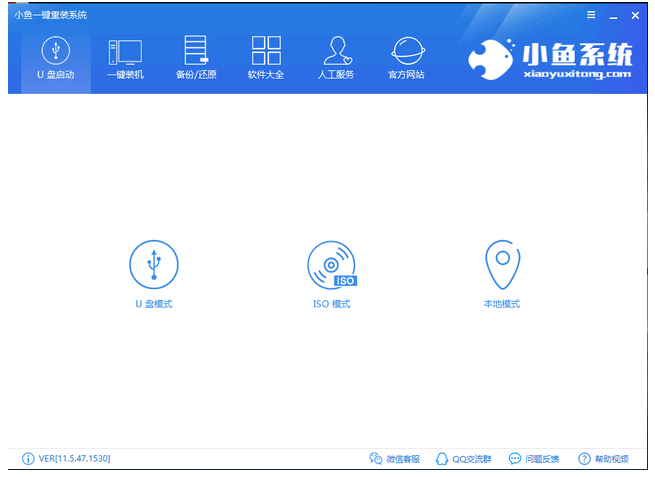Switch to the U盘启动 tab
Screen dimensions: 655x477
56,59
